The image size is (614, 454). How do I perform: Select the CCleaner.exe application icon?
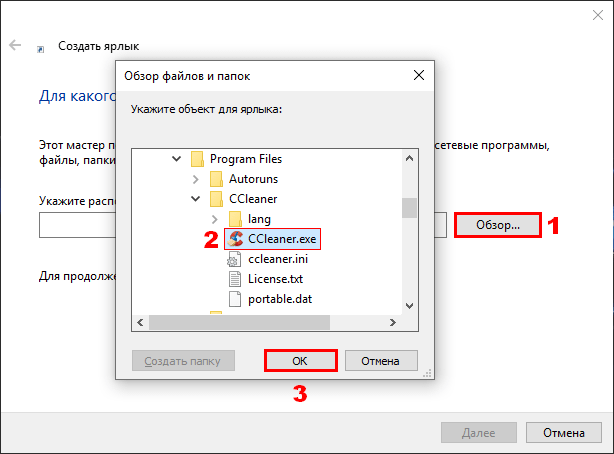pos(236,239)
